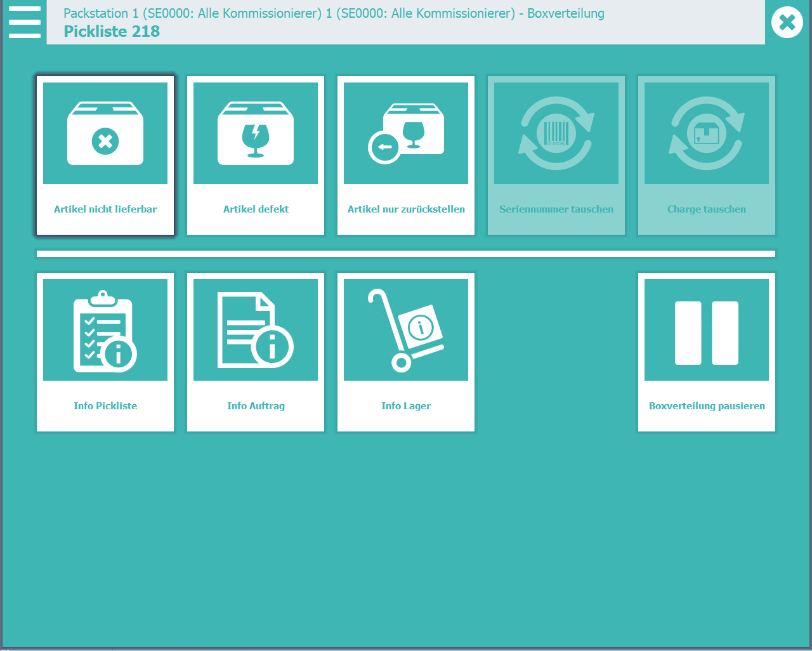812x651 pixels.
Task: Select the 'Charge tauschen' label
Action: (707, 209)
